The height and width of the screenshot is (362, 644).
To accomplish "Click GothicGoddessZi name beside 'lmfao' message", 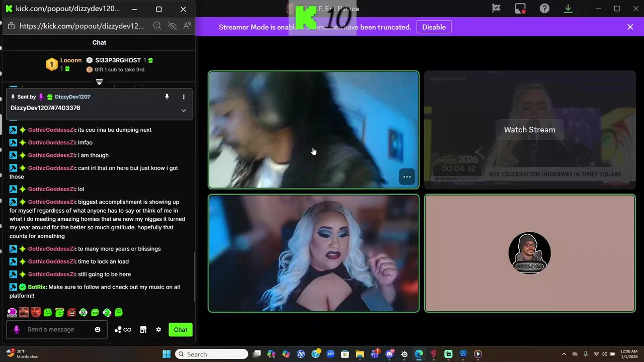I will coord(52,142).
